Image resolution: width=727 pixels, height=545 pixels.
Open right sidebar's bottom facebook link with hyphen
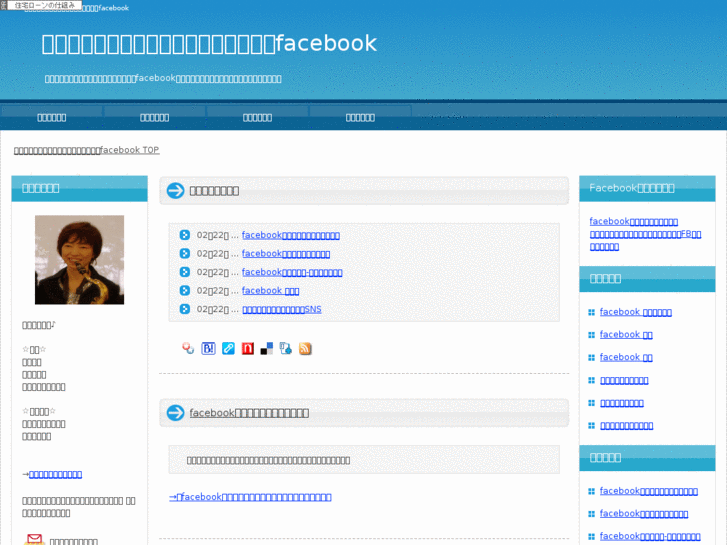(x=650, y=536)
